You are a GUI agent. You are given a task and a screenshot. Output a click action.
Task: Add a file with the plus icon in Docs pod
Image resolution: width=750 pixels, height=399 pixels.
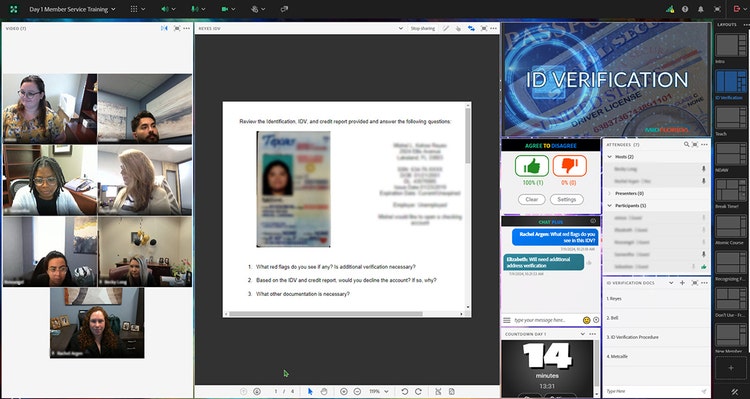(x=683, y=283)
